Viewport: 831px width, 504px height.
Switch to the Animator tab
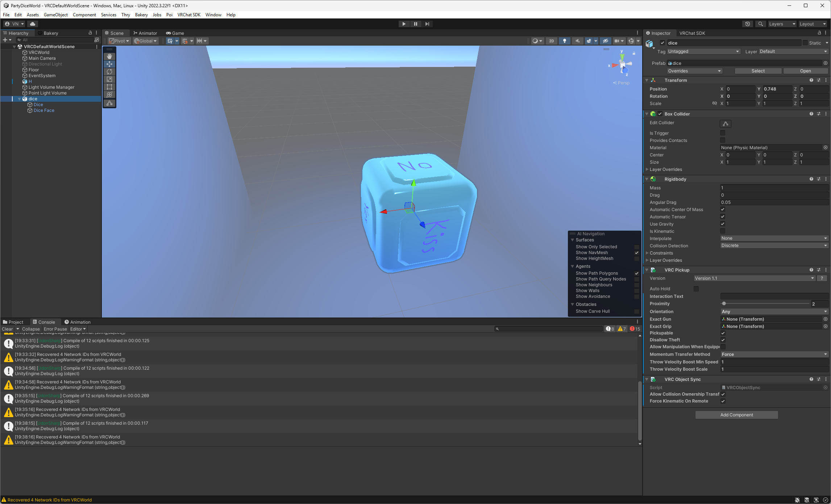pyautogui.click(x=145, y=33)
